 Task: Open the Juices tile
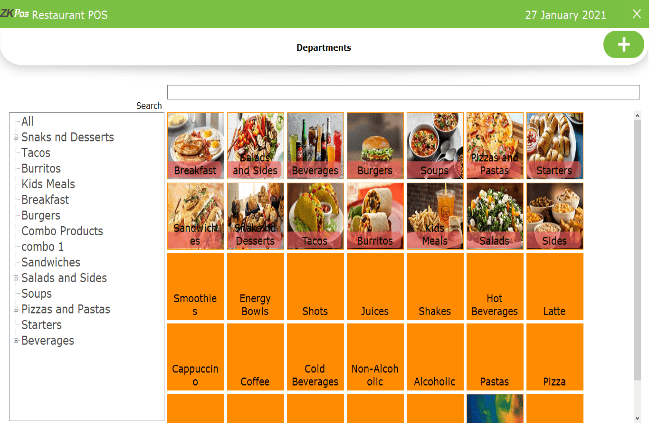375,287
